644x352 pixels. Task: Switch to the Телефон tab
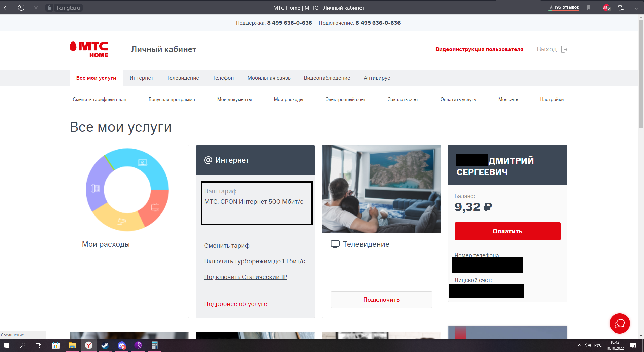pyautogui.click(x=223, y=78)
